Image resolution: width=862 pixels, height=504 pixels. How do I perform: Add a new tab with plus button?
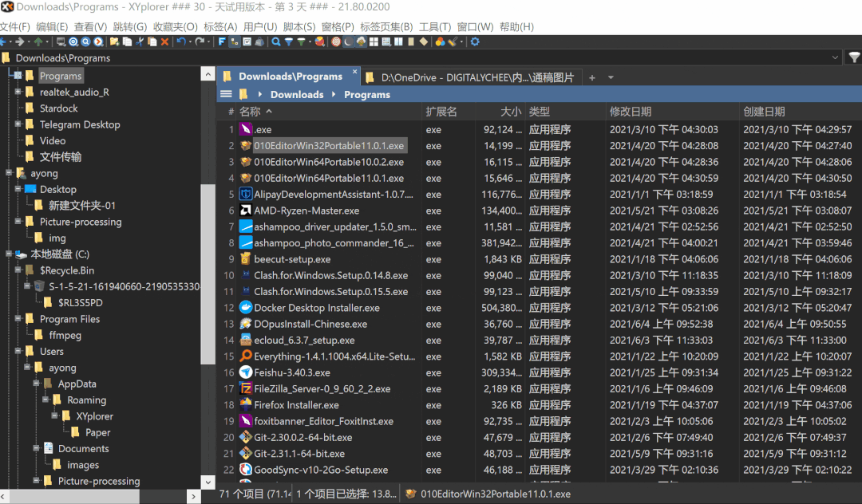pyautogui.click(x=592, y=78)
